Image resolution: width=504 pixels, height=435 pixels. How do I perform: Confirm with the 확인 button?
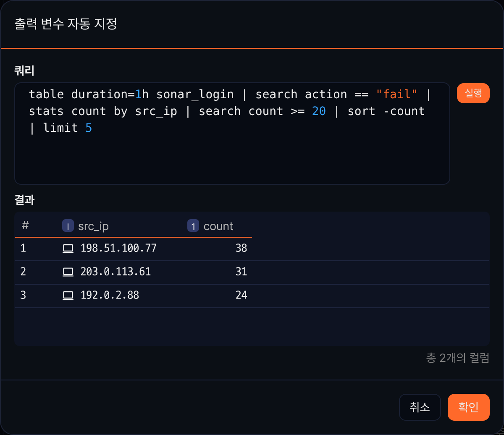coord(469,407)
